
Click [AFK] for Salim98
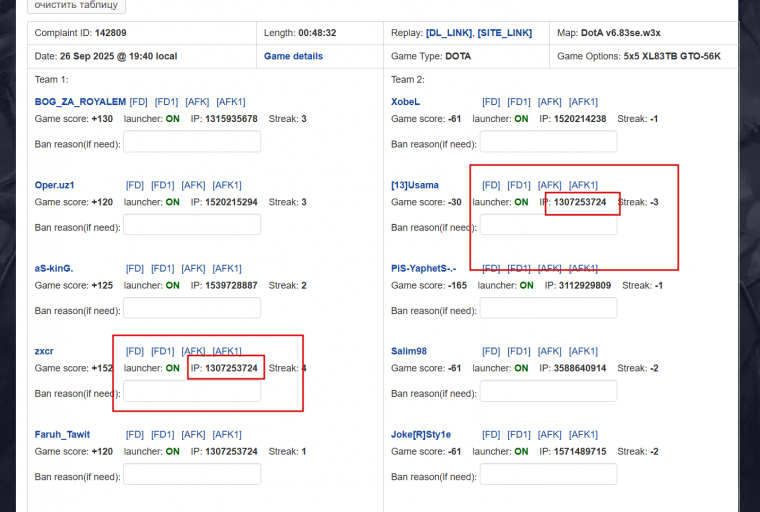[x=550, y=352]
